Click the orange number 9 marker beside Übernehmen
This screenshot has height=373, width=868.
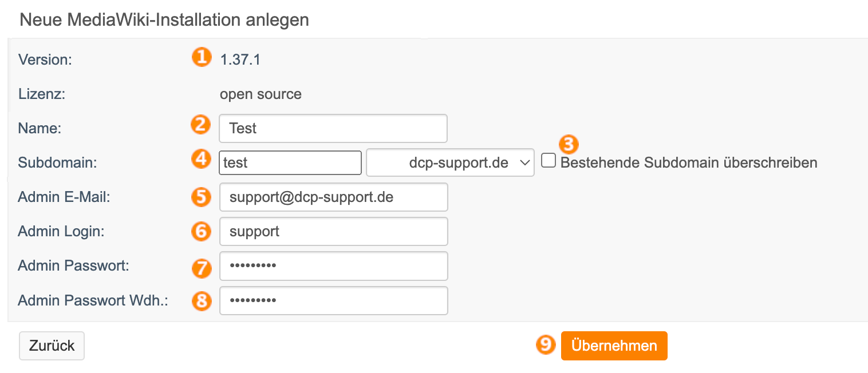546,344
